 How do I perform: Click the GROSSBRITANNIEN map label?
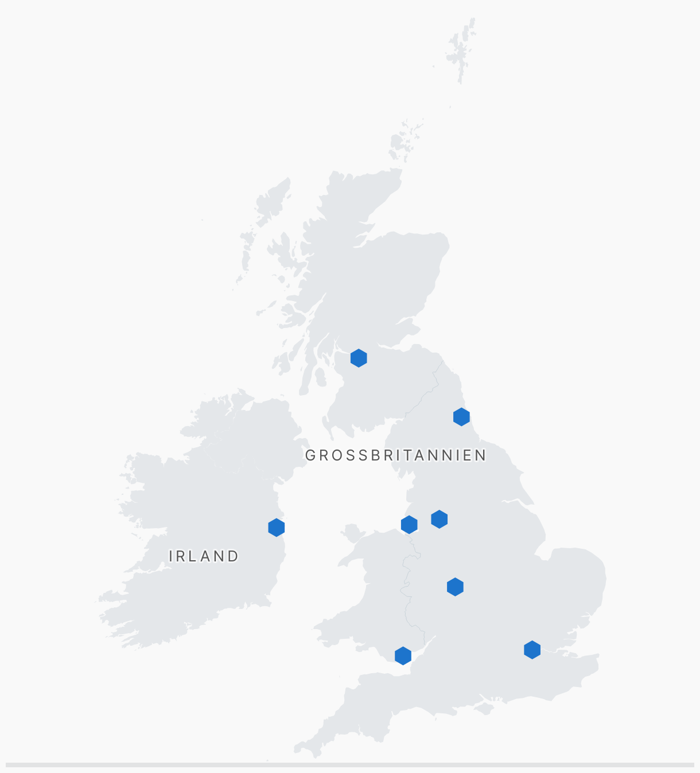click(x=396, y=455)
